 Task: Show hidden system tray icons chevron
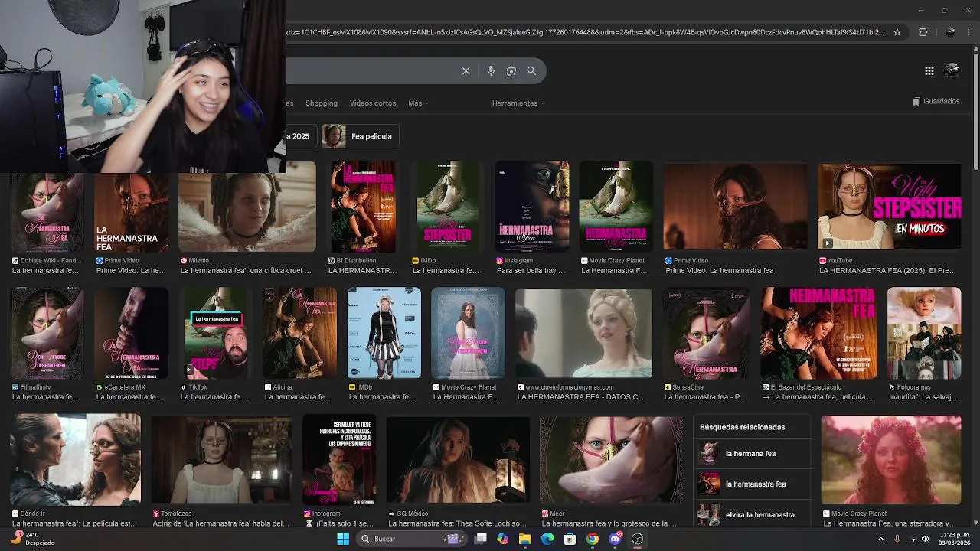pyautogui.click(x=880, y=539)
